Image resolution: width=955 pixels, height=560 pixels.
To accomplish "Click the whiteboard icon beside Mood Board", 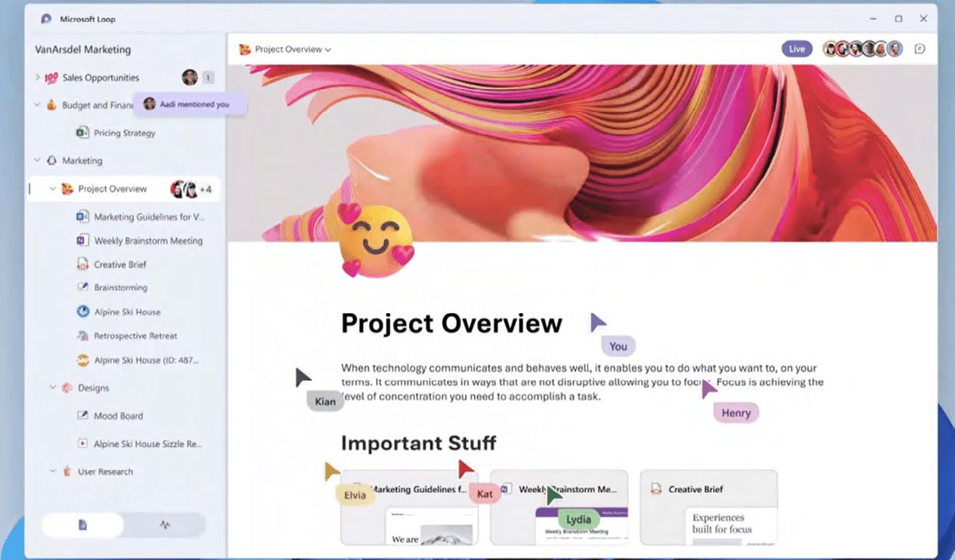I will [82, 415].
